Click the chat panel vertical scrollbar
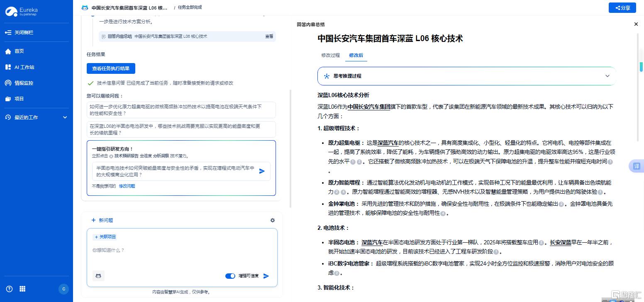The height and width of the screenshot is (302, 644). (290, 149)
